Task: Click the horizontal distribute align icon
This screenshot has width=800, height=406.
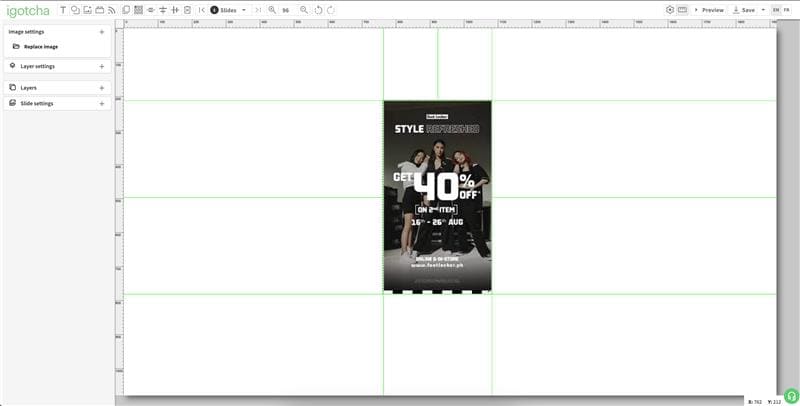Action: (175, 10)
